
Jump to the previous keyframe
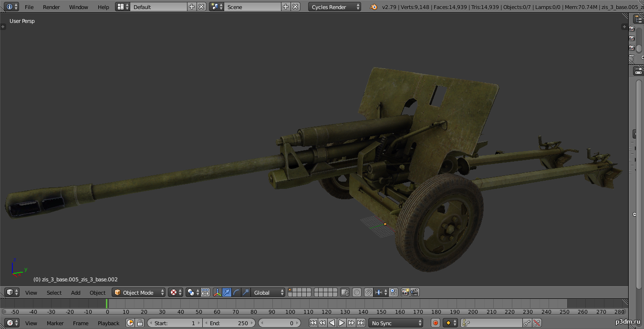[322, 323]
